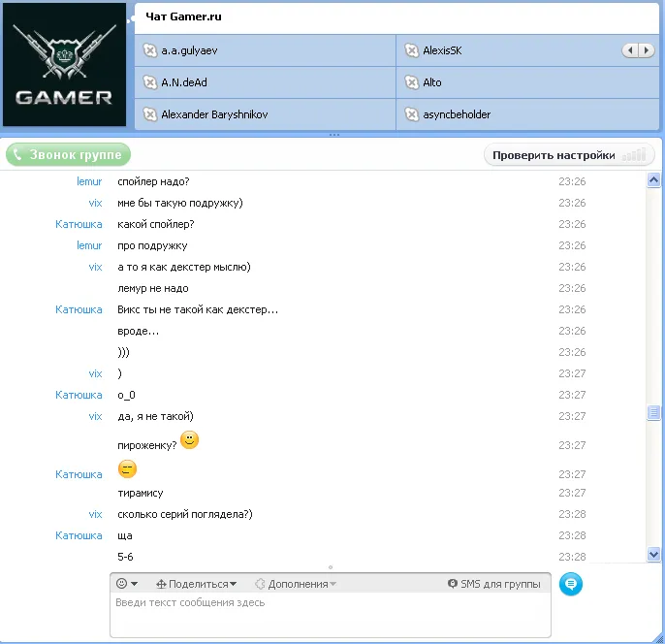
Task: Open the emoticon picker smiley dropdown
Action: tap(127, 584)
